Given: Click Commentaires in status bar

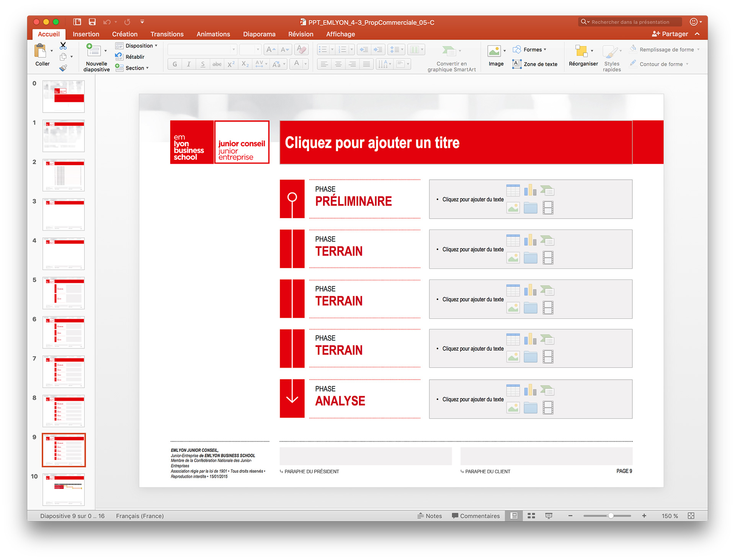Looking at the screenshot, I should pyautogui.click(x=476, y=516).
